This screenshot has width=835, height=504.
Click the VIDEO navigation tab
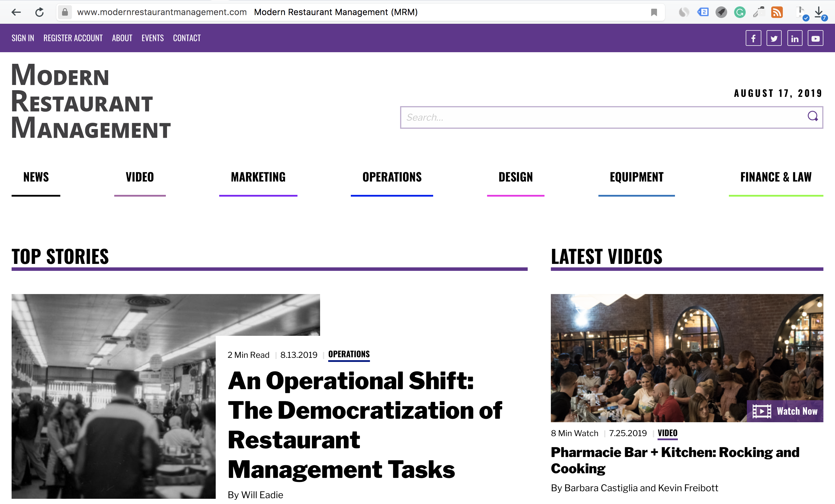pos(140,176)
